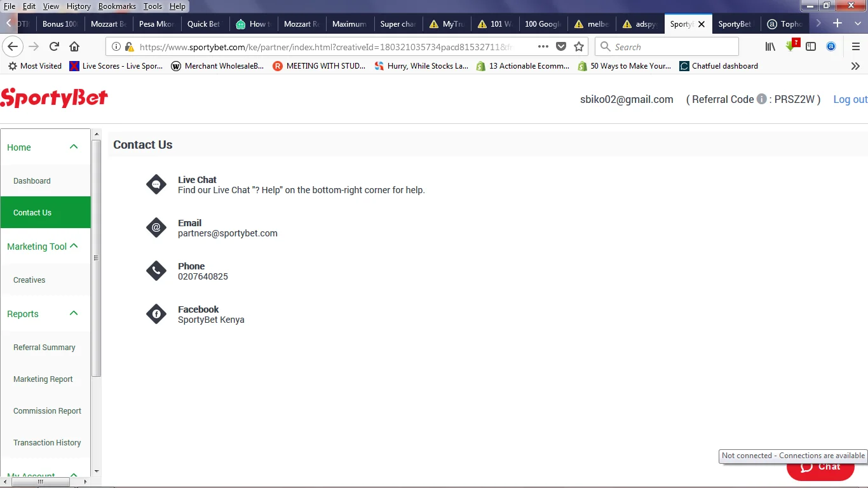Go back using the browser back arrow
868x488 pixels.
click(13, 46)
